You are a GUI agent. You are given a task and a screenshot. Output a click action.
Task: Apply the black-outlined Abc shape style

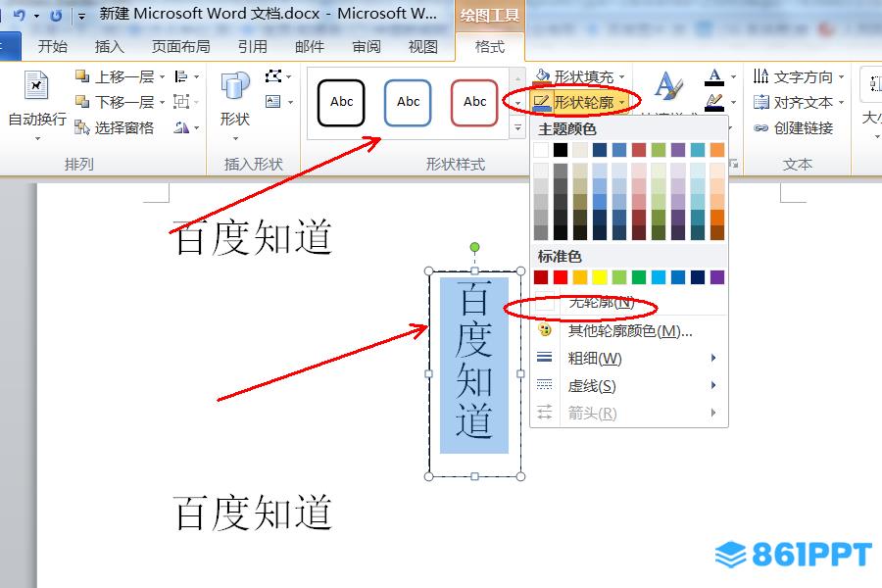341,102
